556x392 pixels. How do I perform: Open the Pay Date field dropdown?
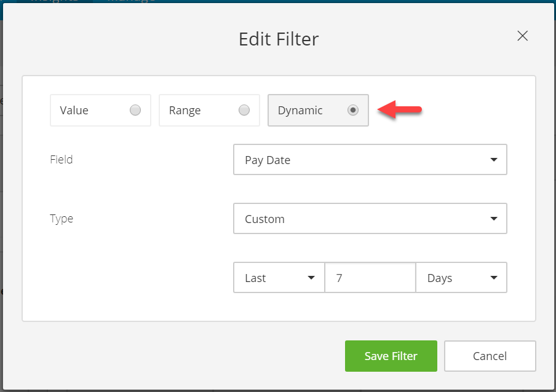[x=370, y=160]
